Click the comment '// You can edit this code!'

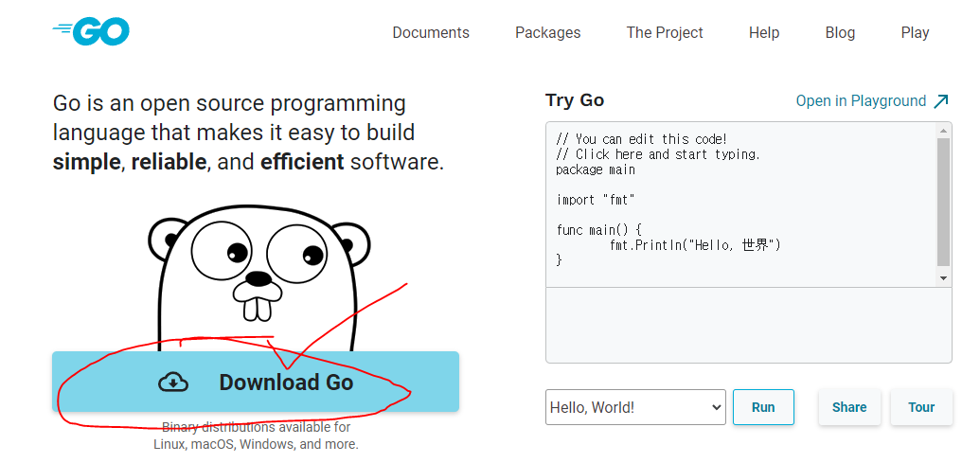click(641, 139)
